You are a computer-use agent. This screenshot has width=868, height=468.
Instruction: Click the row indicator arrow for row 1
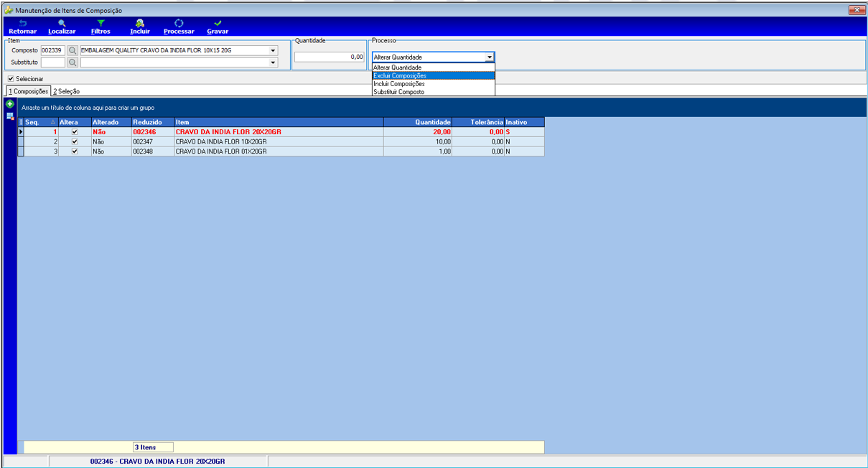[x=21, y=132]
